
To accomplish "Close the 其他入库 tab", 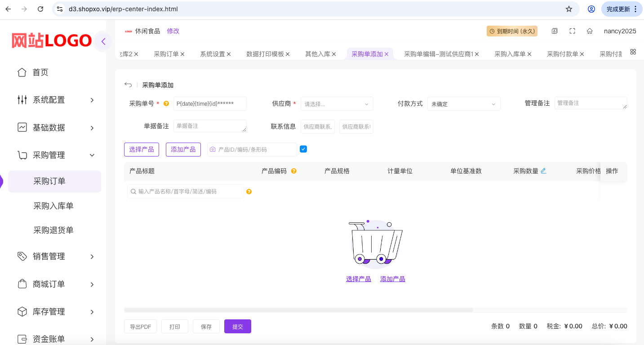I will (x=334, y=54).
